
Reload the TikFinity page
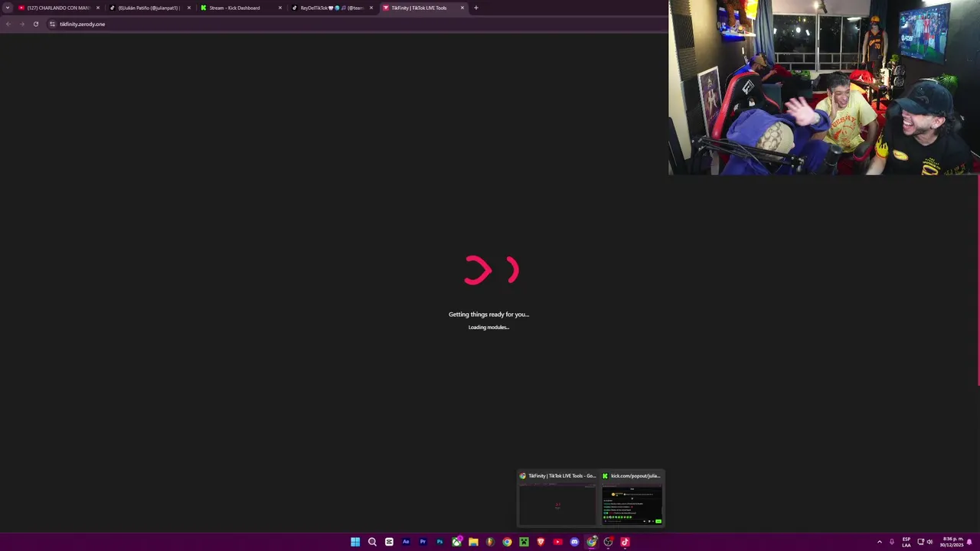click(35, 24)
